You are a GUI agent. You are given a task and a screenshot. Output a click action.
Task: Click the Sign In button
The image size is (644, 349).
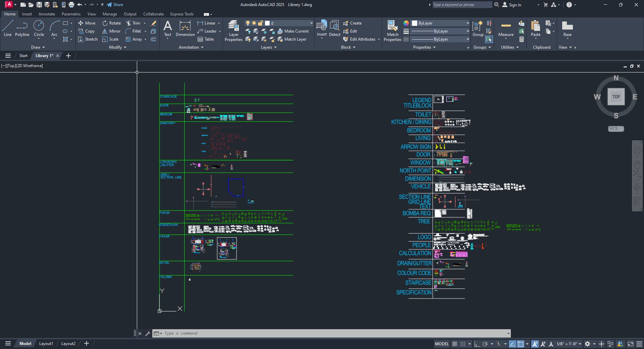click(x=512, y=5)
